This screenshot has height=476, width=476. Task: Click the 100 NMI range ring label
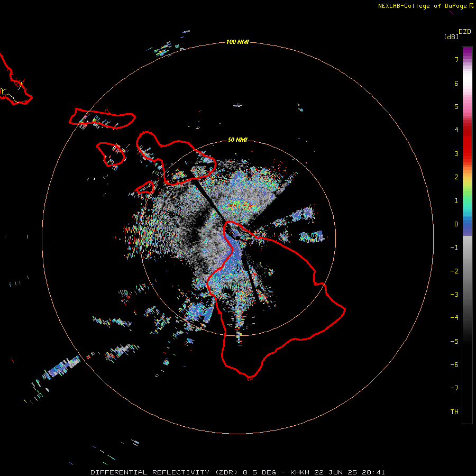237,42
